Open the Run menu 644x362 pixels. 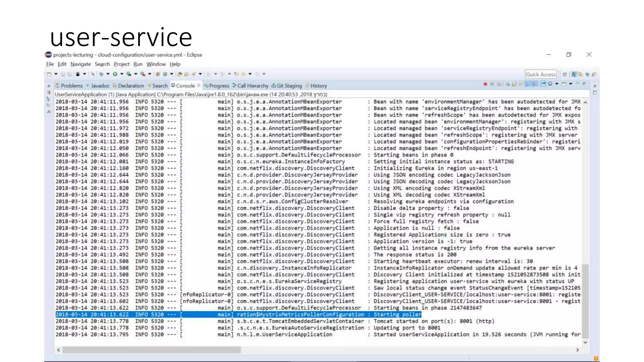tap(138, 64)
